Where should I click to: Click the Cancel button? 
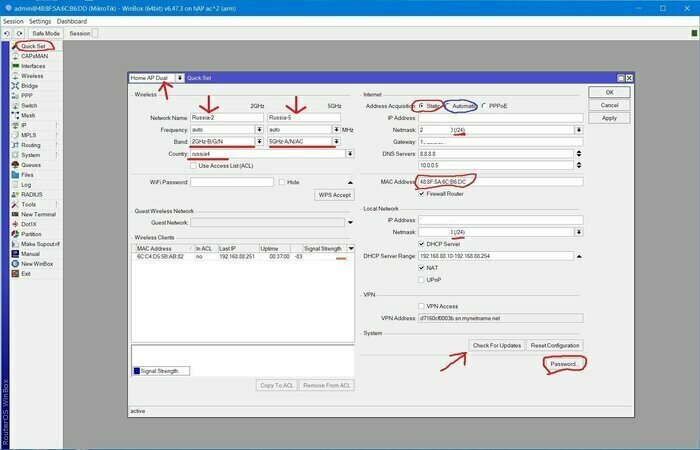(609, 105)
